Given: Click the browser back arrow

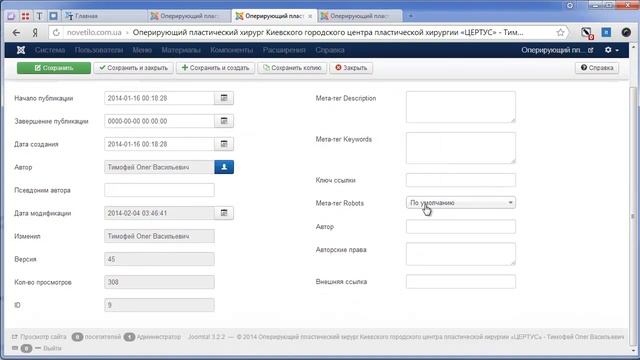Looking at the screenshot, I should click(16, 32).
